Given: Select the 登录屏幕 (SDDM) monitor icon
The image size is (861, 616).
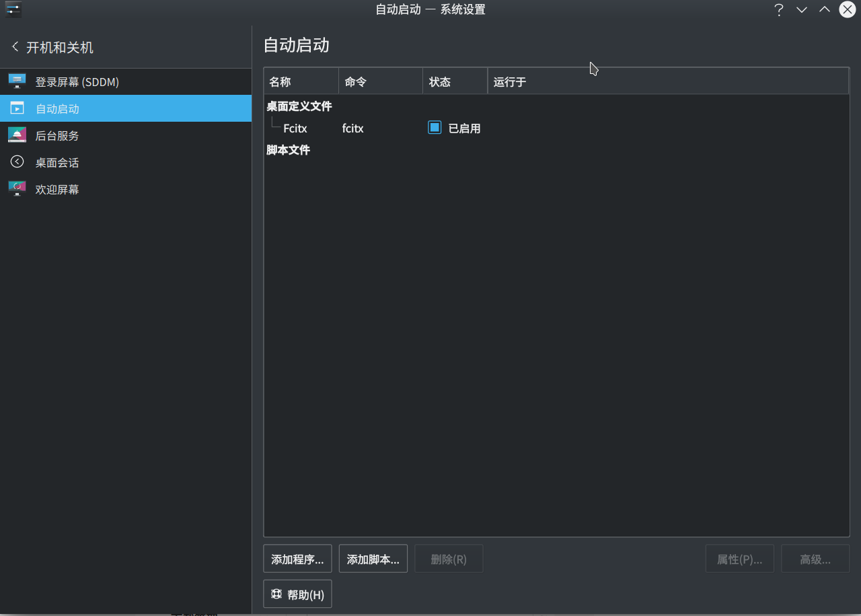Looking at the screenshot, I should pos(16,81).
